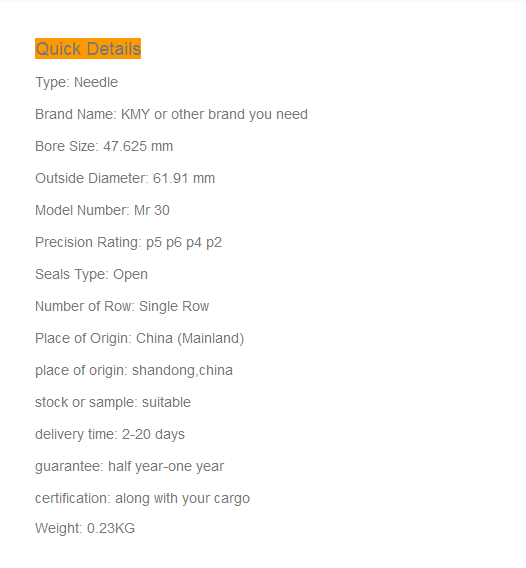
Task: Click Precision Rating p5 p6 p4 p2
Action: 128,242
